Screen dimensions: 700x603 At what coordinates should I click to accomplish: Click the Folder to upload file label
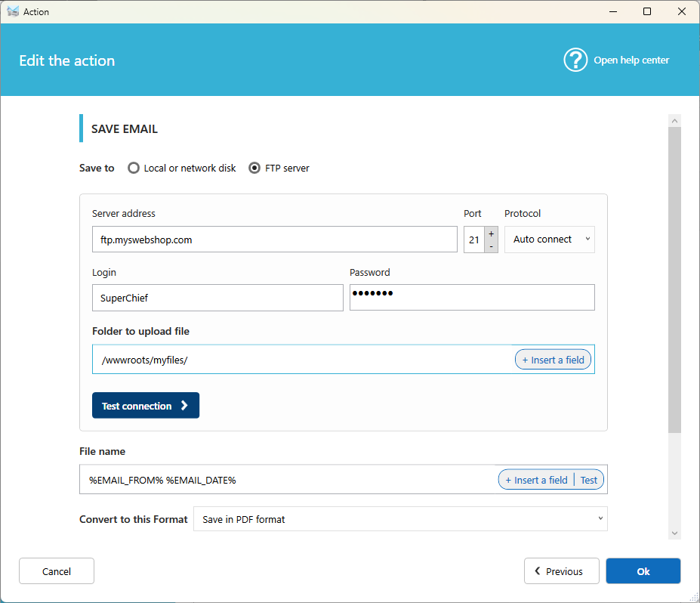tap(140, 331)
